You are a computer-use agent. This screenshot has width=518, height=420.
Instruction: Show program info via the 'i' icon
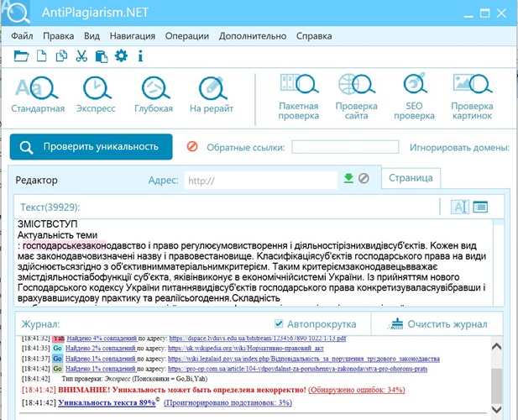click(140, 55)
